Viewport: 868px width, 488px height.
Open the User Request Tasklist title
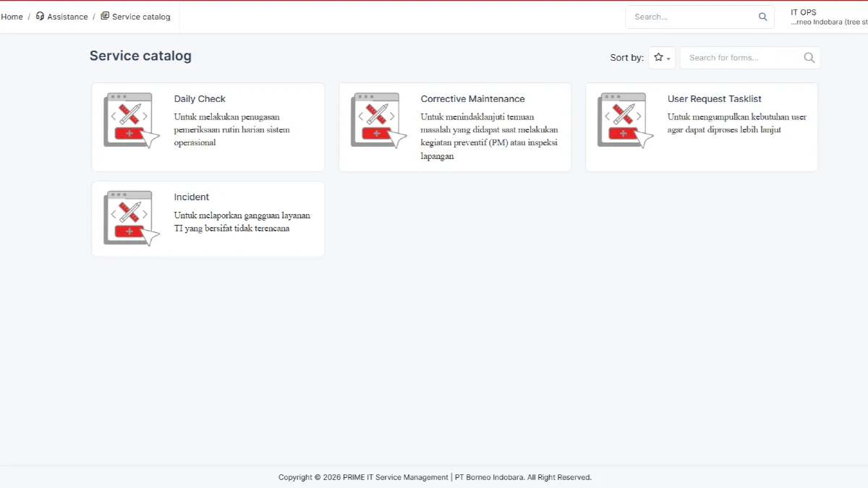[715, 99]
